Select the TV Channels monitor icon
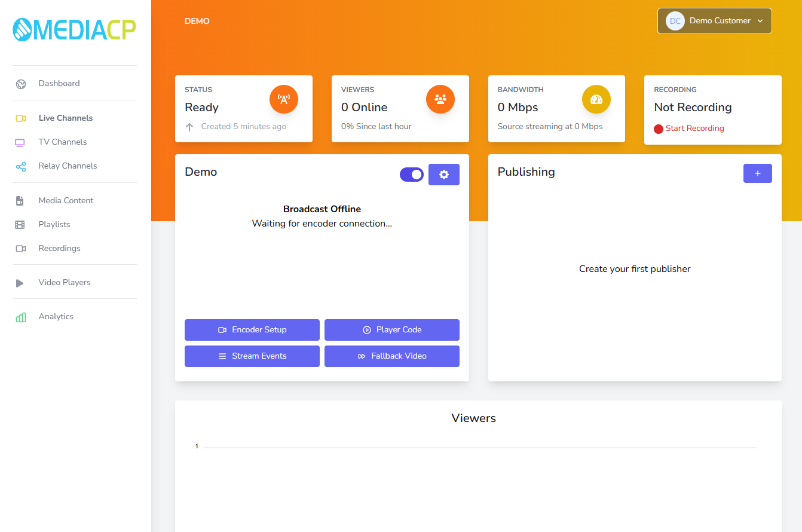The image size is (802, 532). pos(21,142)
